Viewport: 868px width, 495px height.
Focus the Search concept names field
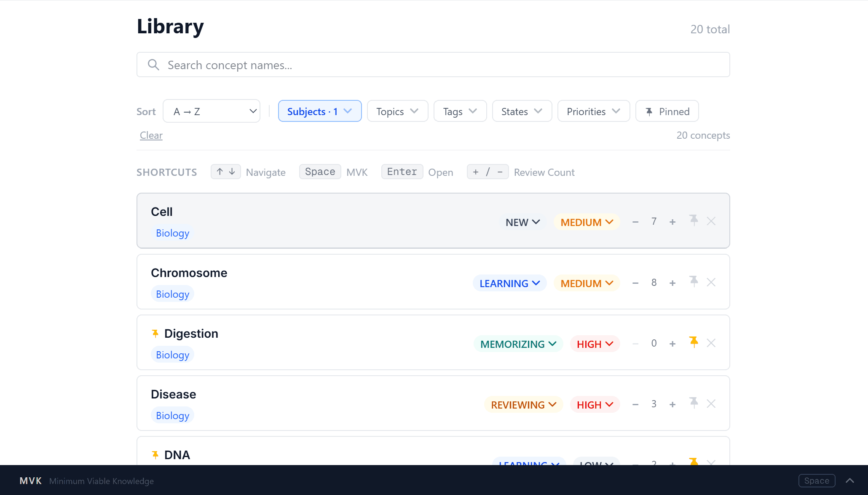pyautogui.click(x=433, y=65)
